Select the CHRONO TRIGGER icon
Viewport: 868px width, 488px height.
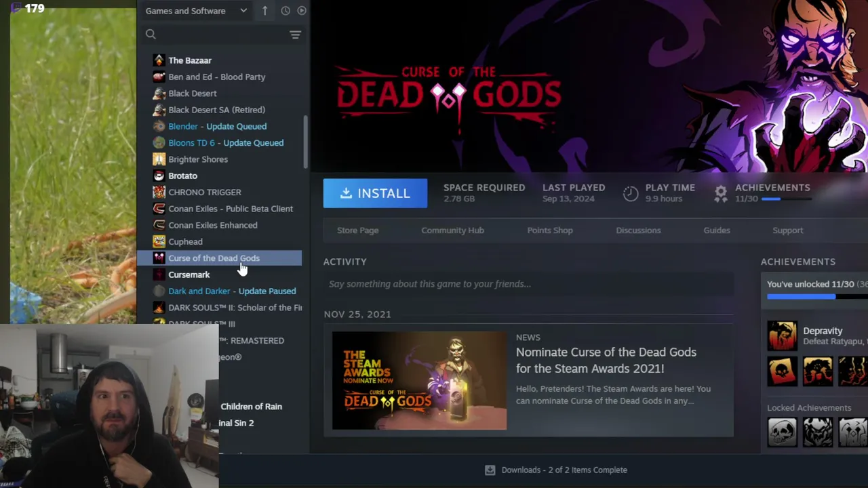tap(159, 192)
